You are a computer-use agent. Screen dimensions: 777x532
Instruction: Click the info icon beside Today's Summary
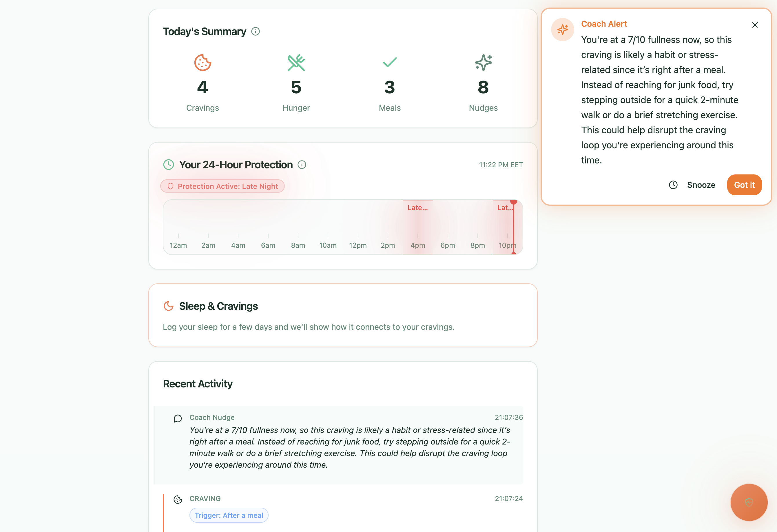(x=256, y=31)
